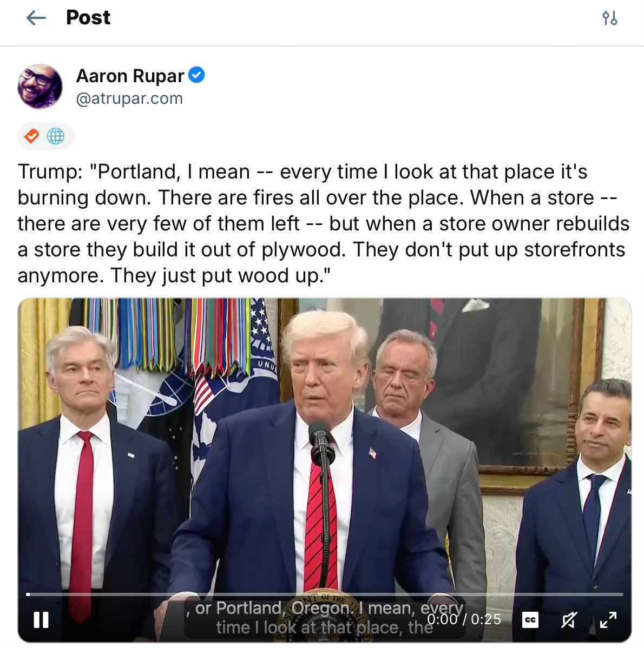Click the 0:00 / 0:25 time display
644x648 pixels.
464,619
